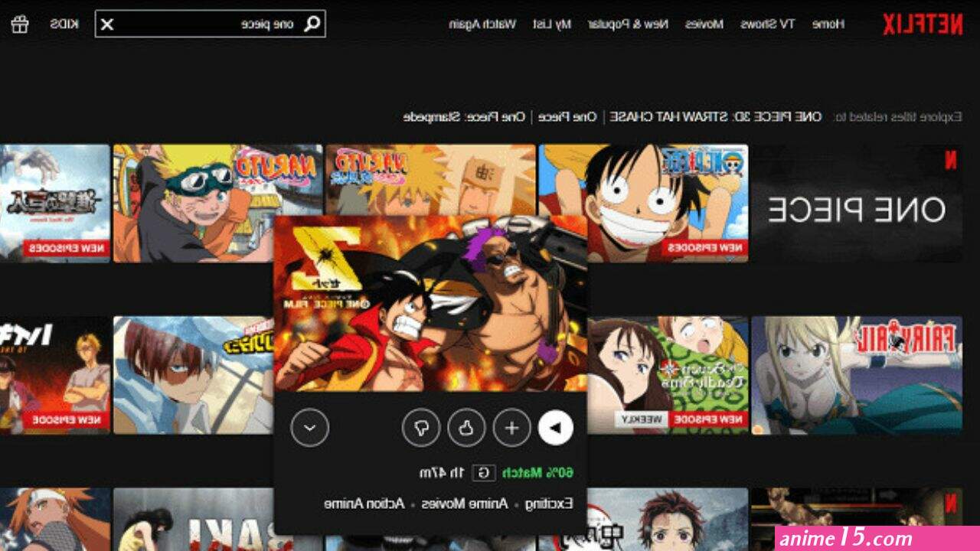Go to the Home tab
Image resolution: width=980 pixels, height=551 pixels.
pos(828,24)
